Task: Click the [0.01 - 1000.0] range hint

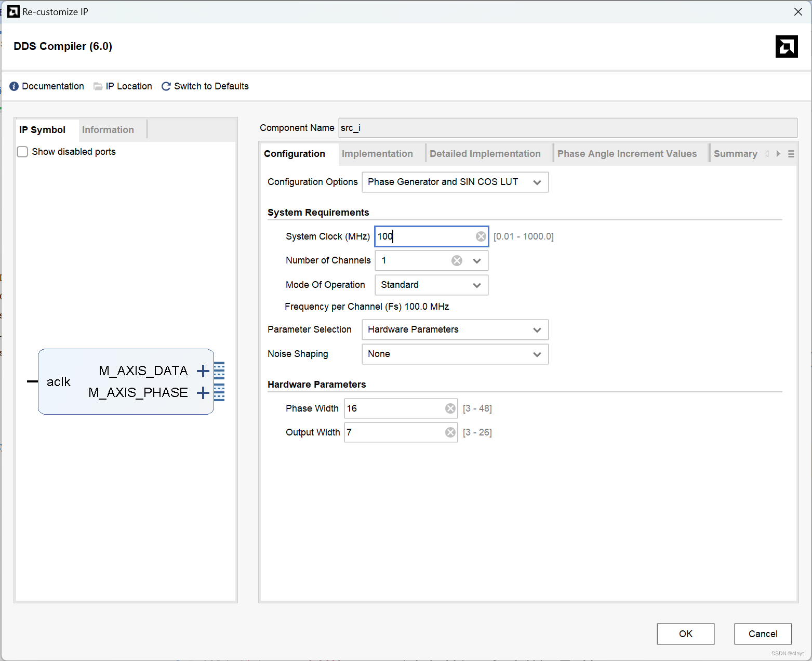Action: pyautogui.click(x=524, y=236)
